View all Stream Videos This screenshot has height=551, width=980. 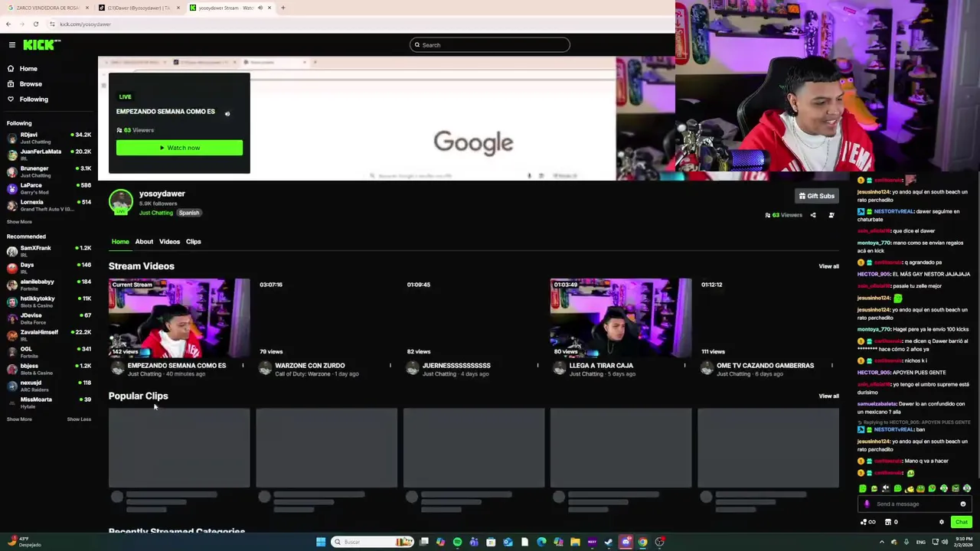coord(828,266)
